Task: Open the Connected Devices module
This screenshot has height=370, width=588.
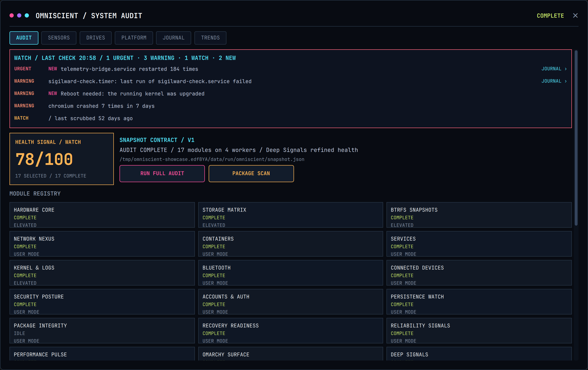Action: tap(479, 273)
